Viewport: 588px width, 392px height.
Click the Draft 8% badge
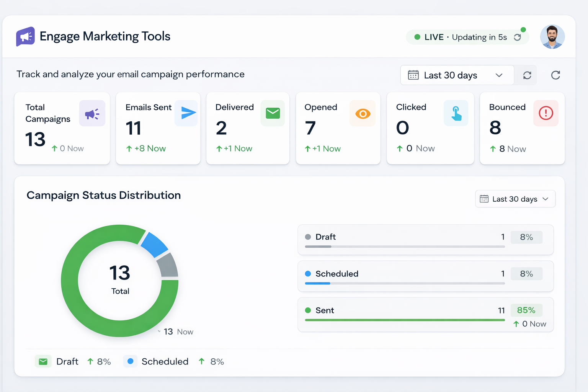click(526, 237)
